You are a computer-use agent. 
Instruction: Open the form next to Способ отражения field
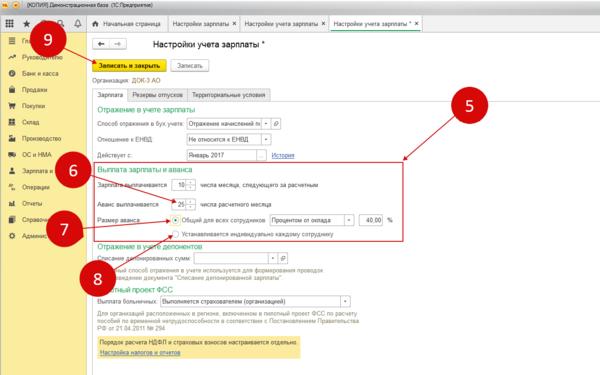[276, 124]
